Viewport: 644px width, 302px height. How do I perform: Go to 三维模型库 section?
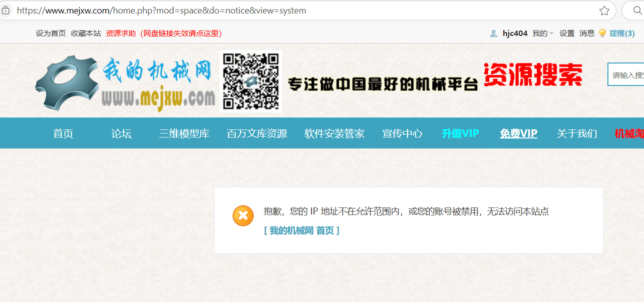pos(184,133)
